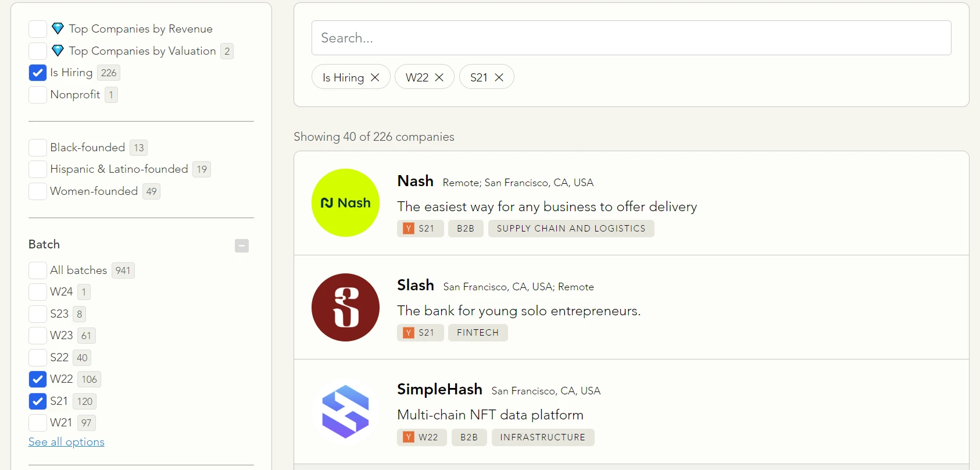
Task: Click the Fintech tag on Slash
Action: (478, 333)
